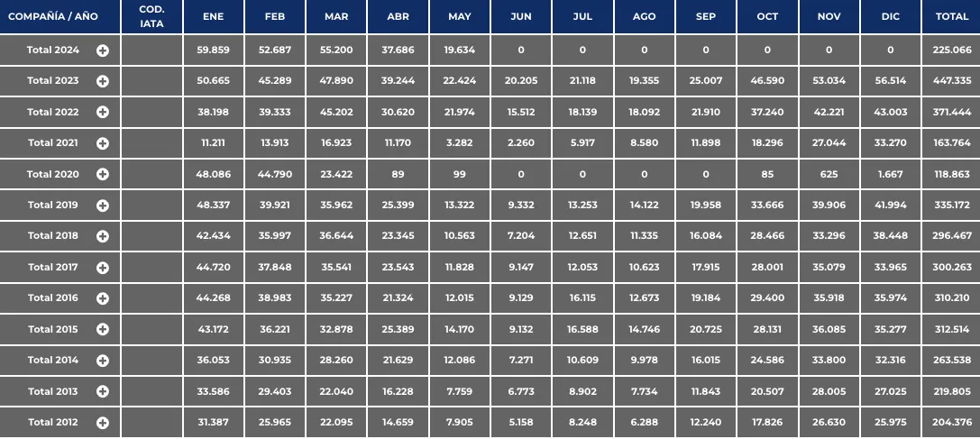Click the ENE month column header
The image size is (980, 439).
click(214, 17)
